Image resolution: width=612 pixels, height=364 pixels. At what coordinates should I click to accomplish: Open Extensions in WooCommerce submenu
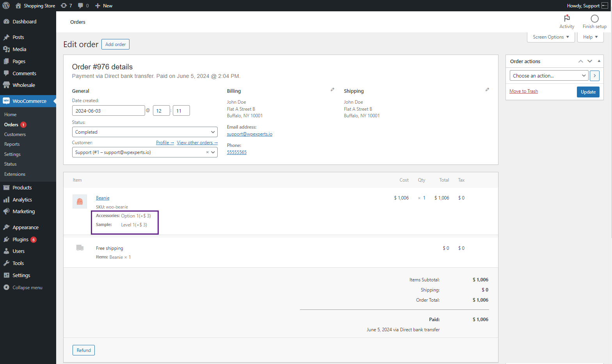click(x=15, y=174)
